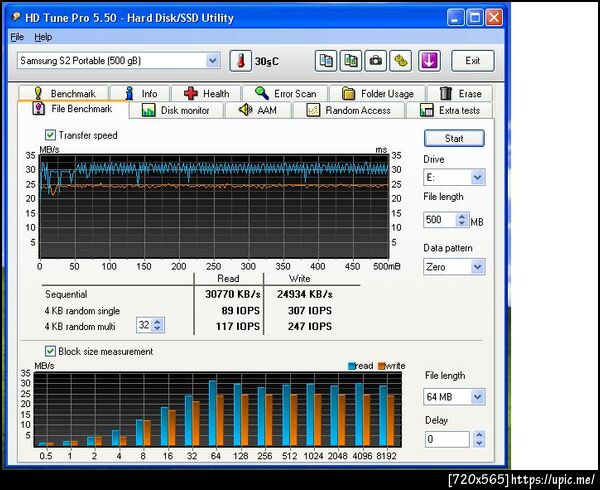Decrease 4 KB random multi queue value
Image resolution: width=600 pixels, height=490 pixels.
157,329
